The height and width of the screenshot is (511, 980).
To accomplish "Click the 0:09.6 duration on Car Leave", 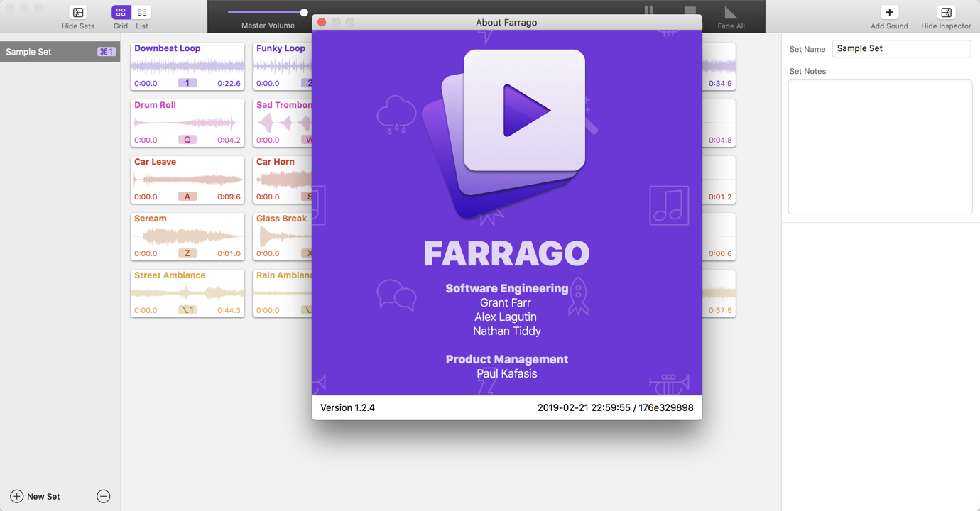I will tap(229, 197).
